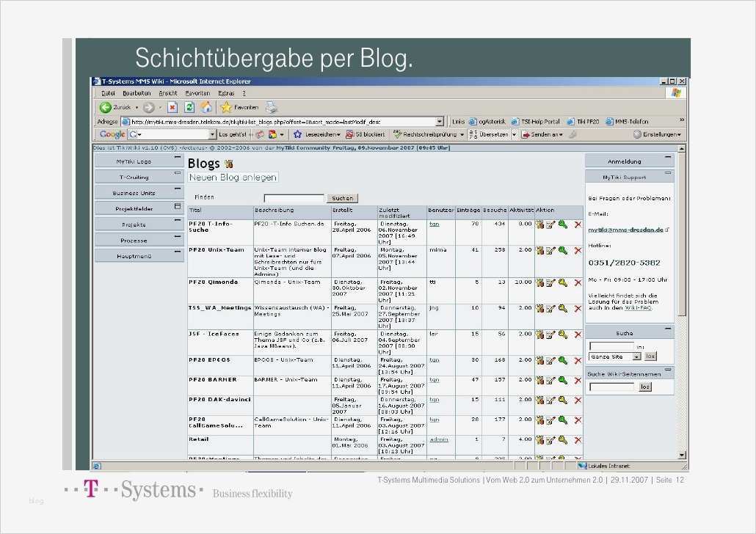Open the Favoriten star toolbar button
This screenshot has height=534, width=756.
tap(239, 108)
